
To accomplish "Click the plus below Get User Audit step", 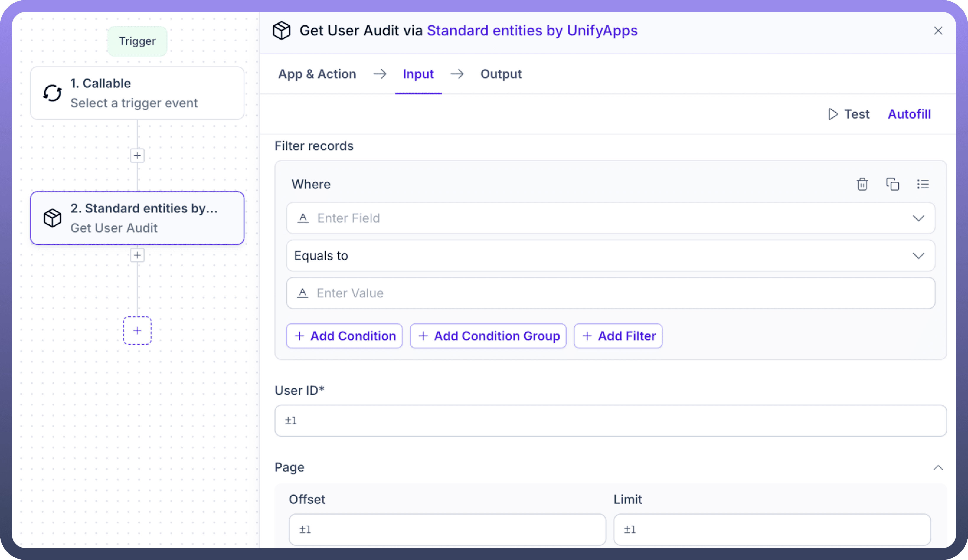I will click(137, 255).
